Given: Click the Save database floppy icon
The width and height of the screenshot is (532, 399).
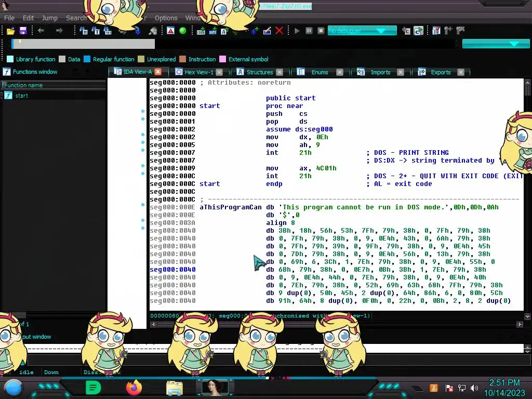Looking at the screenshot, I should point(23,31).
